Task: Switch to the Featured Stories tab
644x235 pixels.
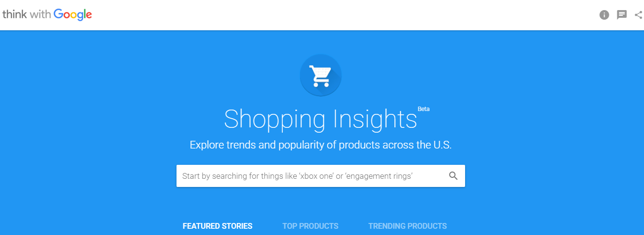Action: 217,226
